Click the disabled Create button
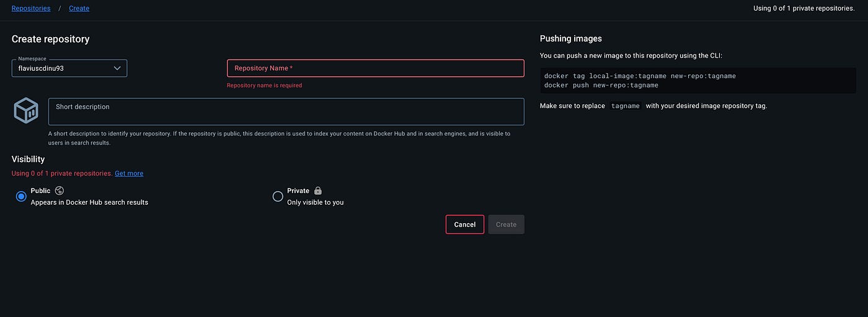The height and width of the screenshot is (317, 868). click(x=506, y=225)
